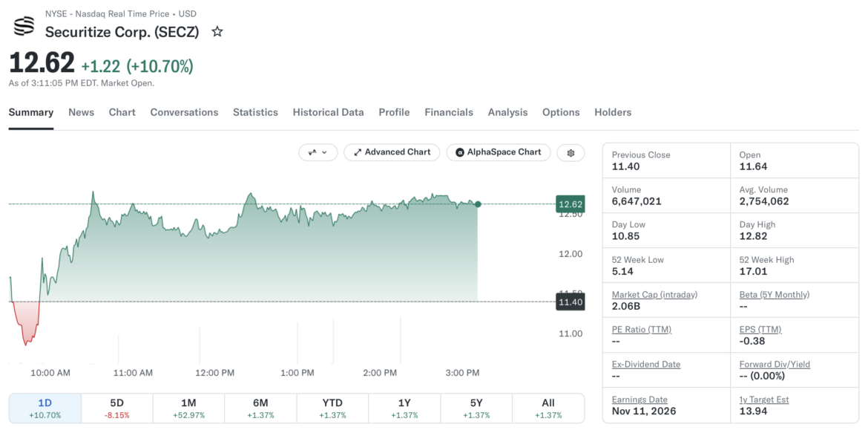Open the PE Ratio (TTM) definition link
The height and width of the screenshot is (430, 868).
pyautogui.click(x=642, y=330)
